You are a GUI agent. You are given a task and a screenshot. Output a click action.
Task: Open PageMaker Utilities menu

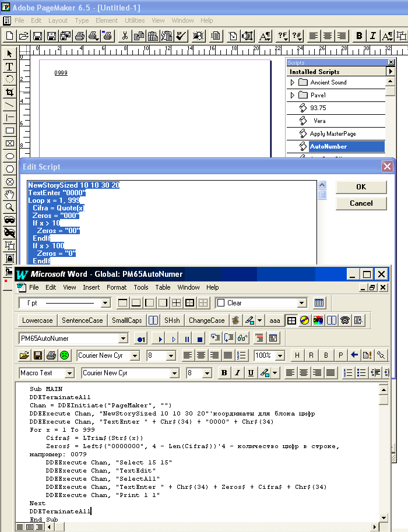click(135, 20)
